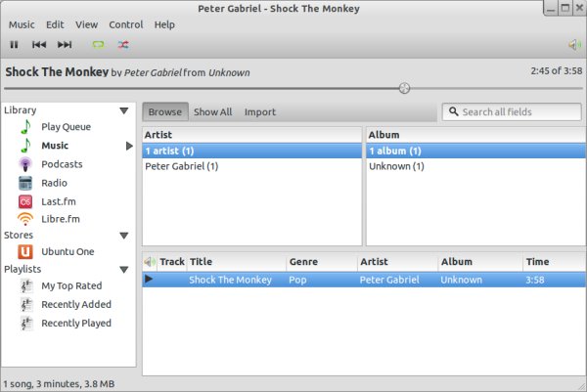Sort by Artist column in track list
Screen dimensions: 587x392
[397, 262]
